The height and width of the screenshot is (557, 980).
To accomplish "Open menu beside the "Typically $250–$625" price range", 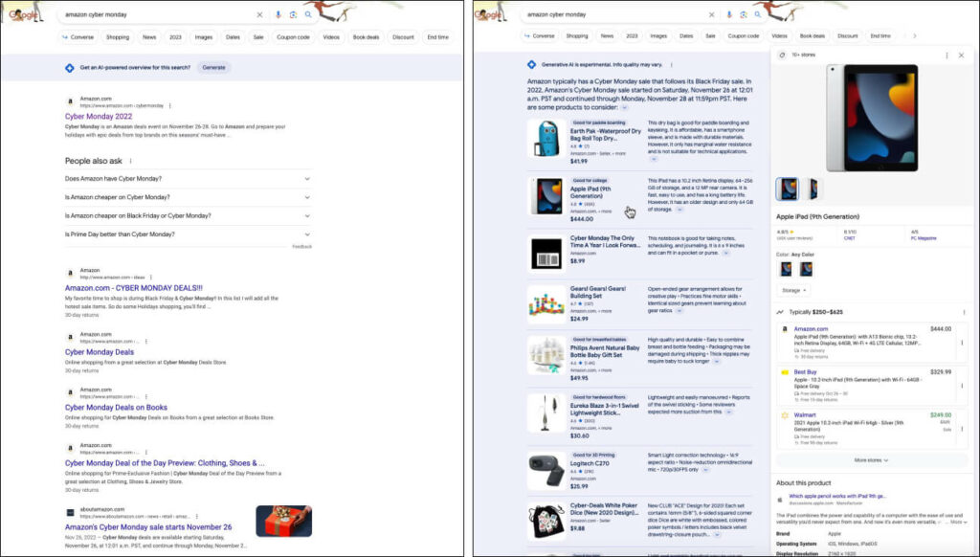I will pyautogui.click(x=965, y=312).
